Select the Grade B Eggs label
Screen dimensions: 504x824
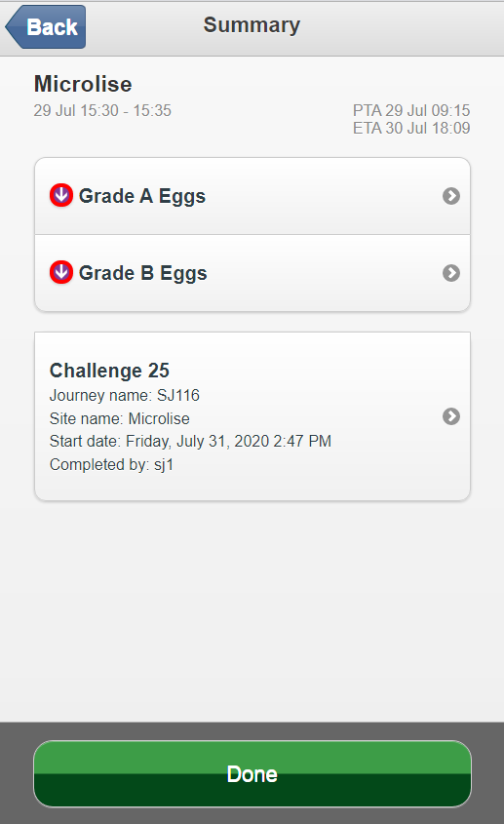tap(143, 273)
